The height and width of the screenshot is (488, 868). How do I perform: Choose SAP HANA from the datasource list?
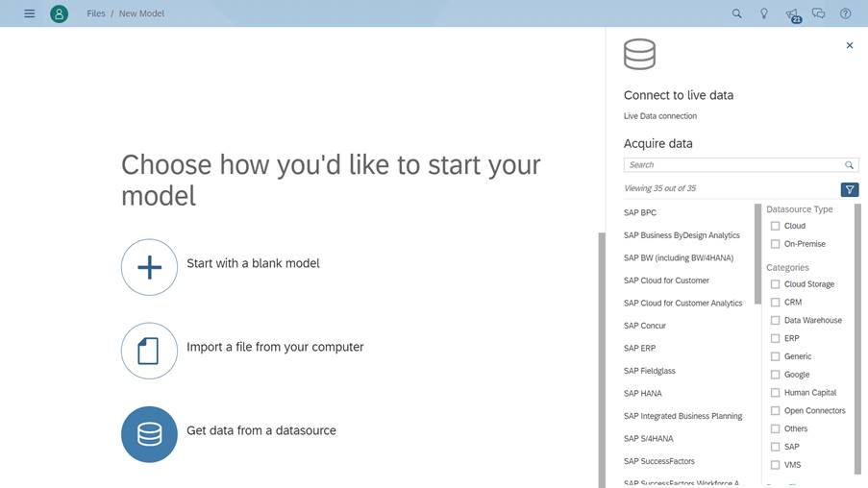pyautogui.click(x=642, y=393)
